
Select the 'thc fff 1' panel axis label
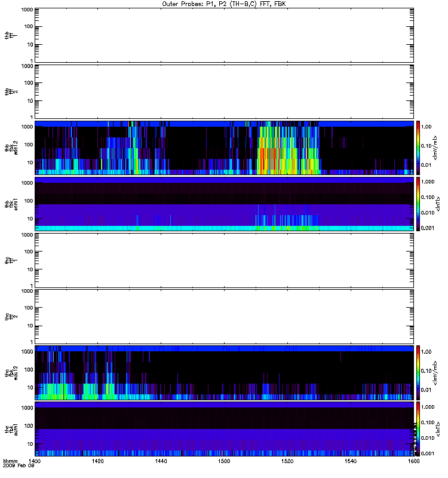tap(11, 261)
